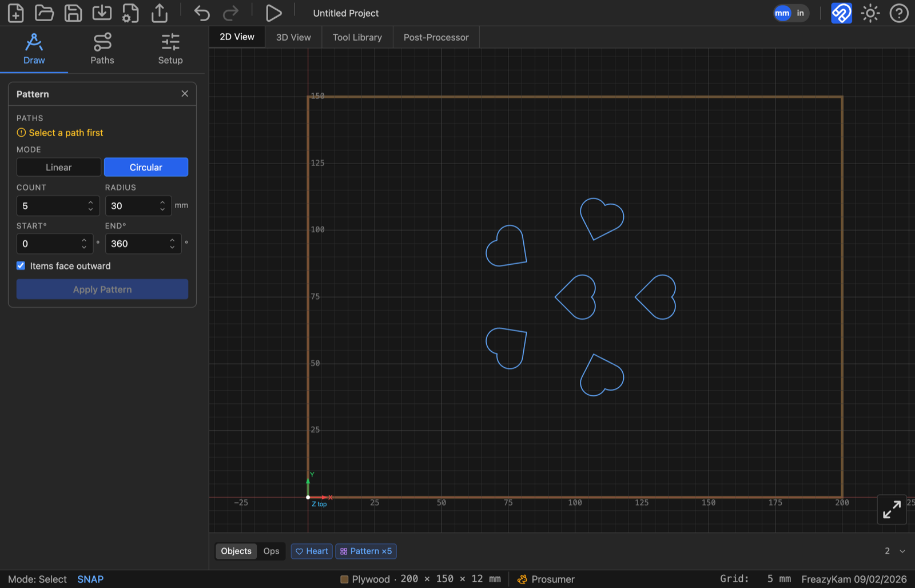
Task: Save the project with floppy icon
Action: coord(73,13)
